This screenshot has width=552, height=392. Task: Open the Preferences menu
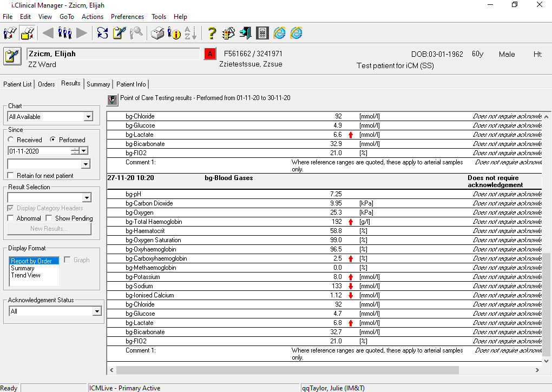tap(127, 17)
